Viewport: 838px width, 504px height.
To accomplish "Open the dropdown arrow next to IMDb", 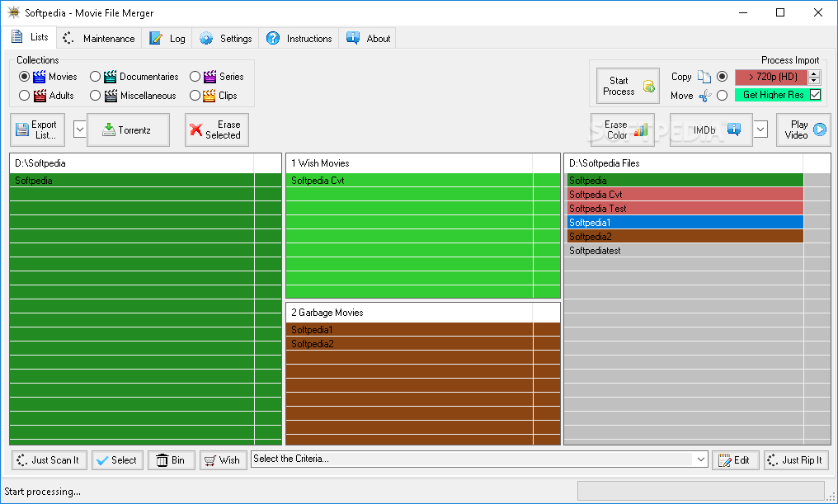I will tap(761, 130).
